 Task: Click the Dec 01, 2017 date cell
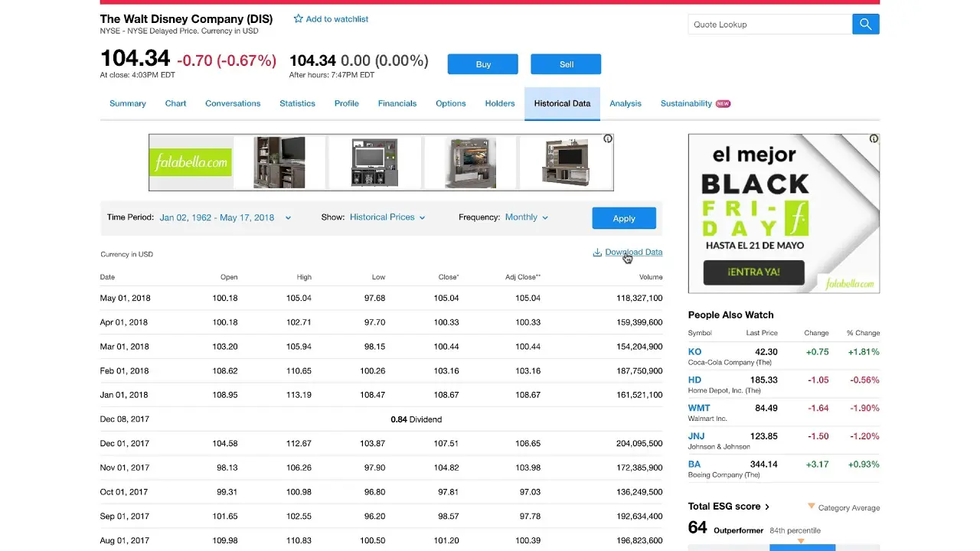[124, 444]
